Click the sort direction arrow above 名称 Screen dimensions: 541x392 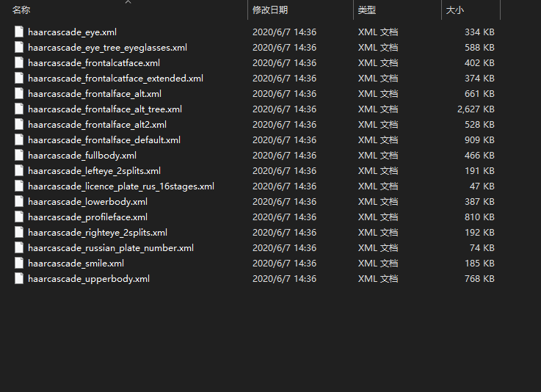pyautogui.click(x=128, y=2)
